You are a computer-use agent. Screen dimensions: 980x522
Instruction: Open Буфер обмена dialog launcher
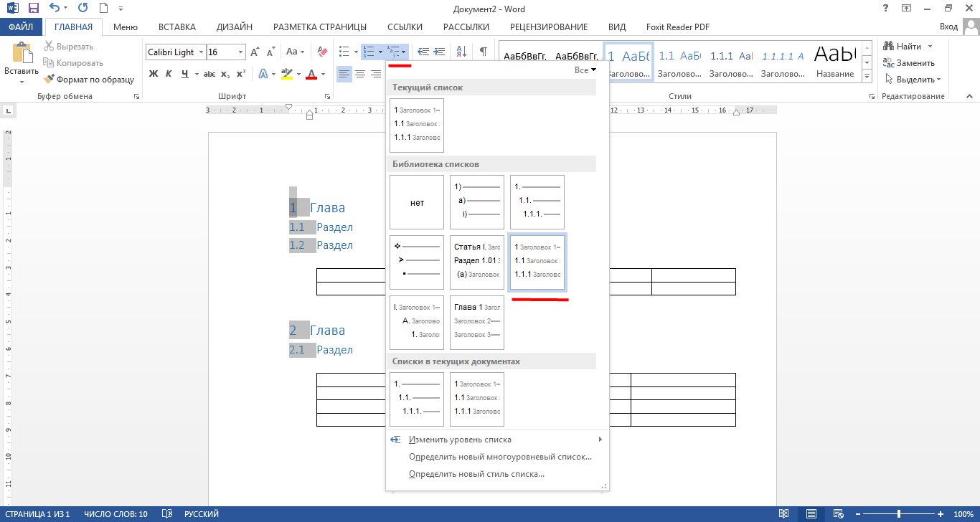tap(136, 96)
